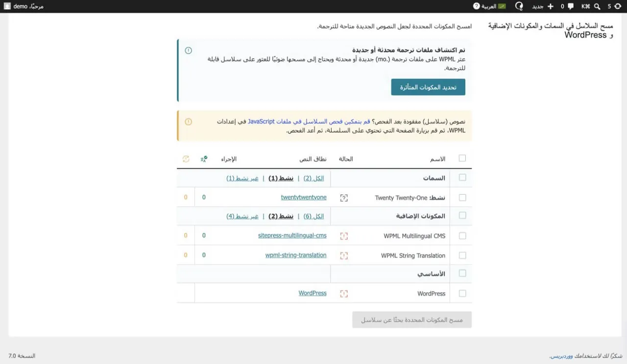627x364 pixels.
Task: Filter themes by غير نشط (1) inactive
Action: coord(242,179)
